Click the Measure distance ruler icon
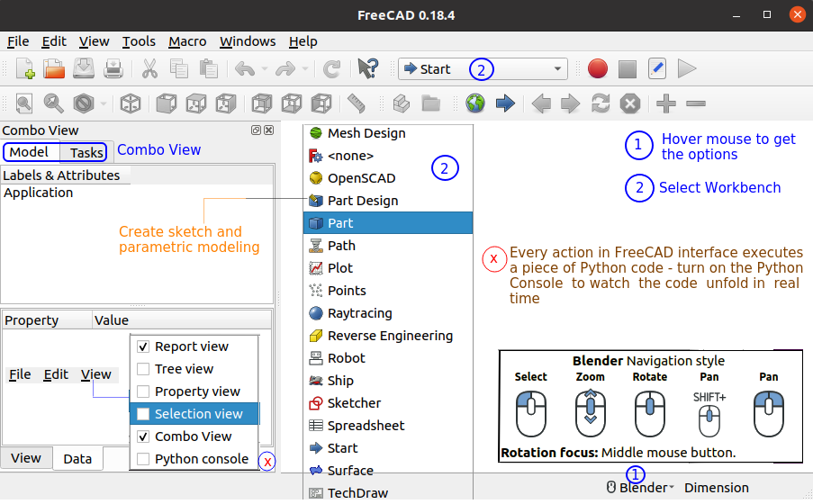 (357, 103)
